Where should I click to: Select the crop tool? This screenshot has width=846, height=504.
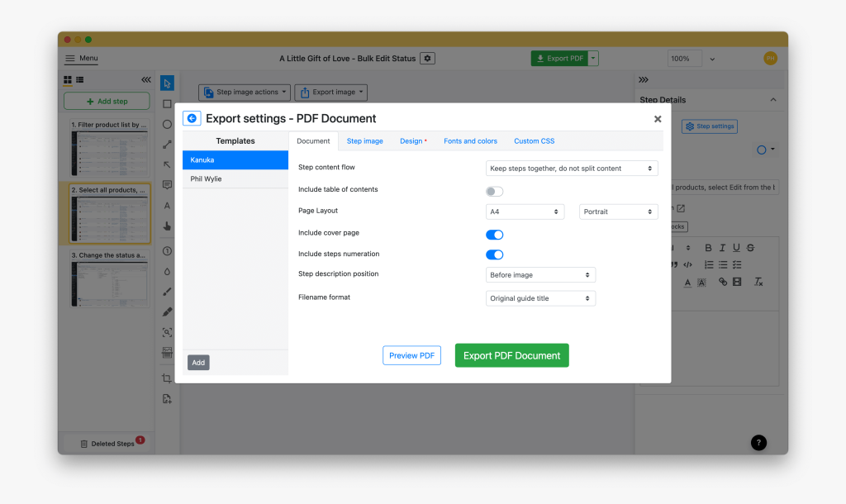(167, 378)
